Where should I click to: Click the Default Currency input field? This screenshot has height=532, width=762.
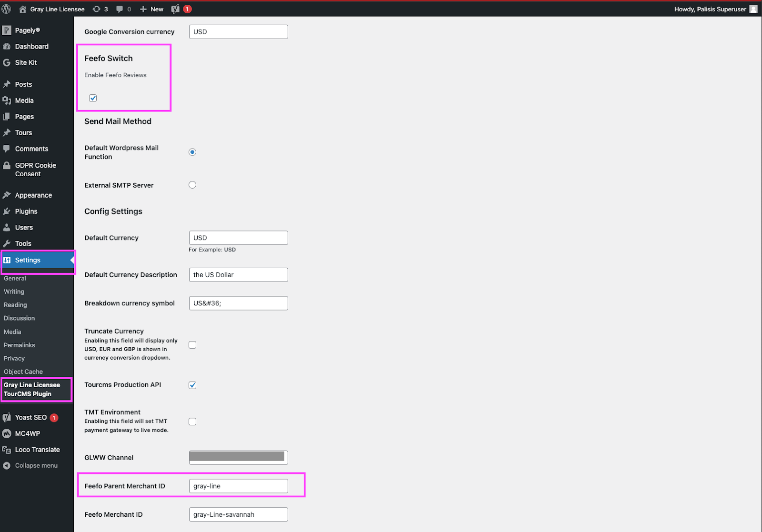click(239, 238)
